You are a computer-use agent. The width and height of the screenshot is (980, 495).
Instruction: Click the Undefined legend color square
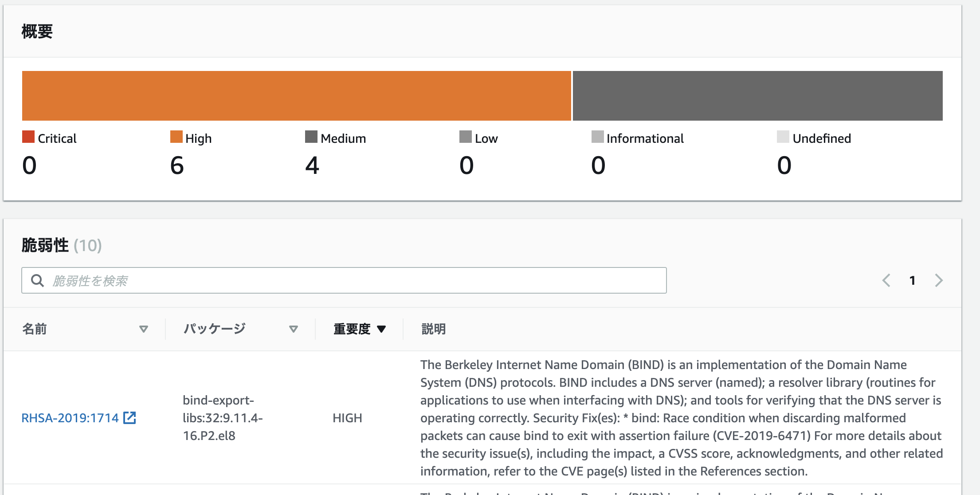pos(783,137)
